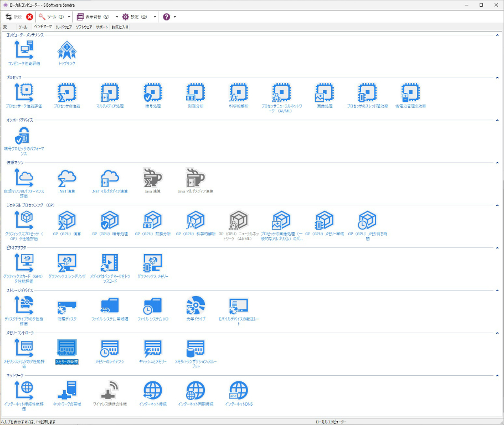The width and height of the screenshot is (504, 425).
Task: Click the 接続 connect toolbar button
Action: 13,17
